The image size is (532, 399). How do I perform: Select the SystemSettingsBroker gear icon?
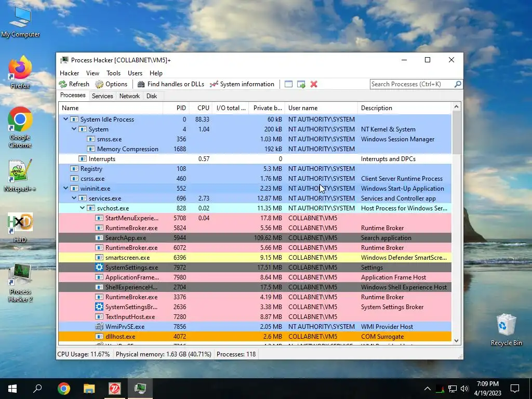[99, 307]
